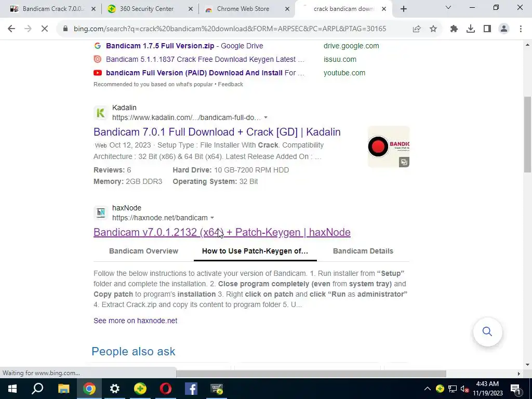Open the Chrome downloads icon
Viewport: 532px width, 399px height.
coord(471,29)
